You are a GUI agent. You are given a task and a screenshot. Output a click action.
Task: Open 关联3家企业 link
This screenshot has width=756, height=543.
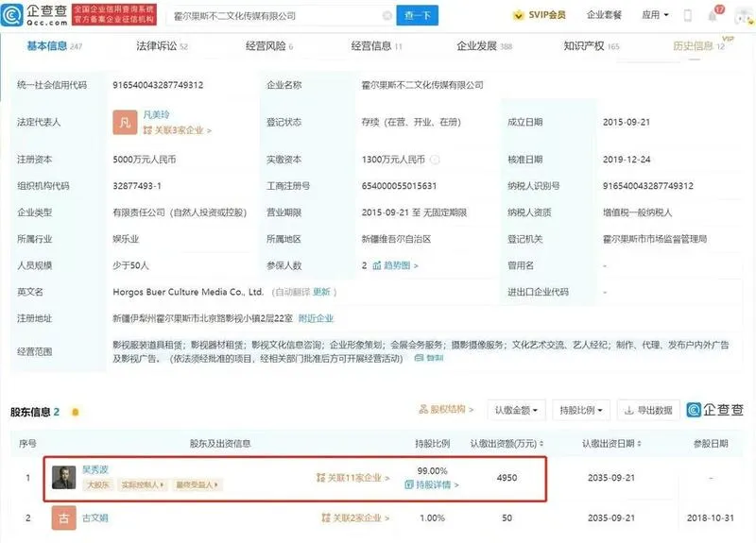(x=178, y=130)
